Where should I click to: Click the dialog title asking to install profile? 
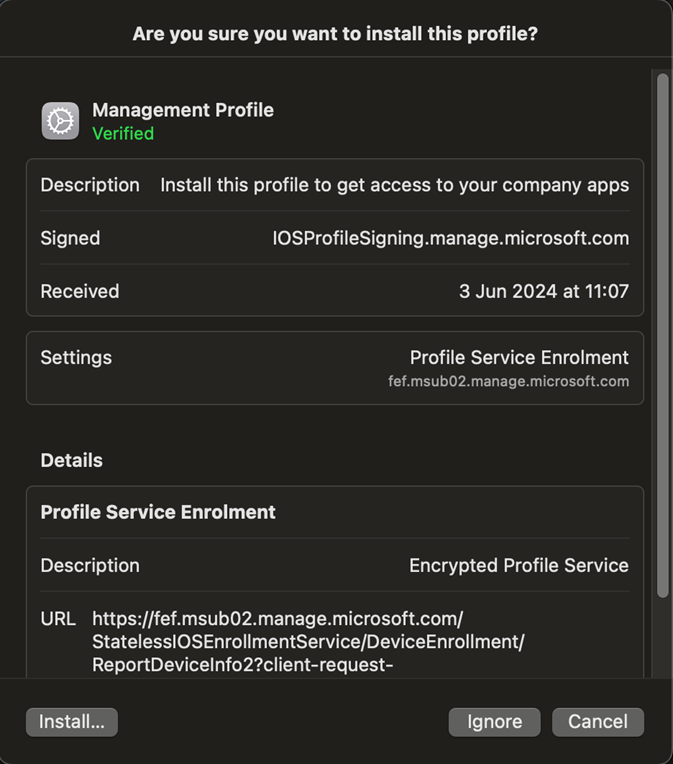(x=335, y=34)
